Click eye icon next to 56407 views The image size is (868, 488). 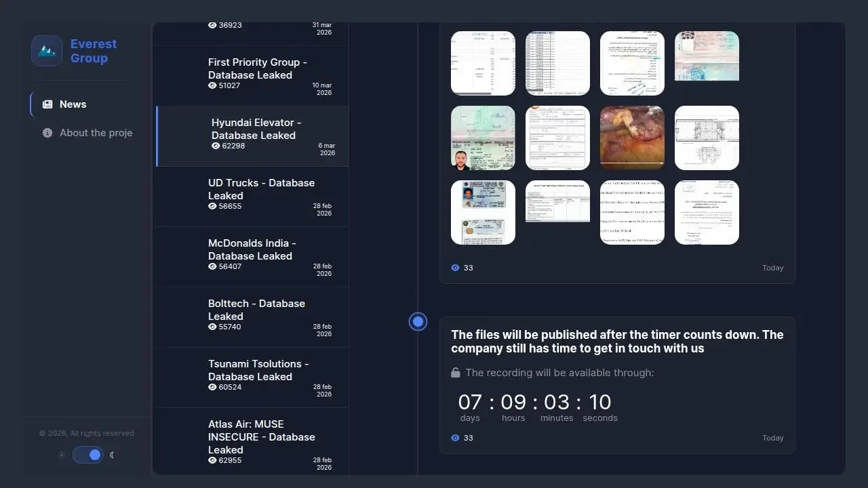coord(212,266)
